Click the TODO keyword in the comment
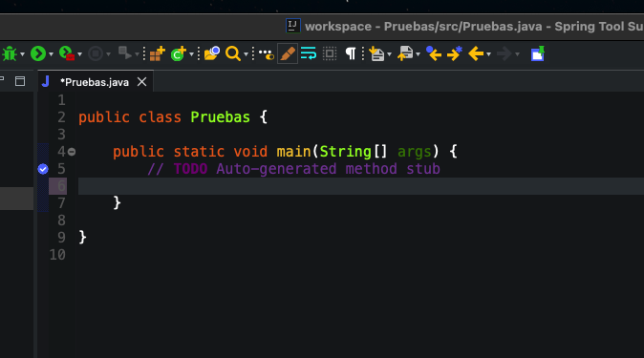This screenshot has height=358, width=644. tap(190, 169)
